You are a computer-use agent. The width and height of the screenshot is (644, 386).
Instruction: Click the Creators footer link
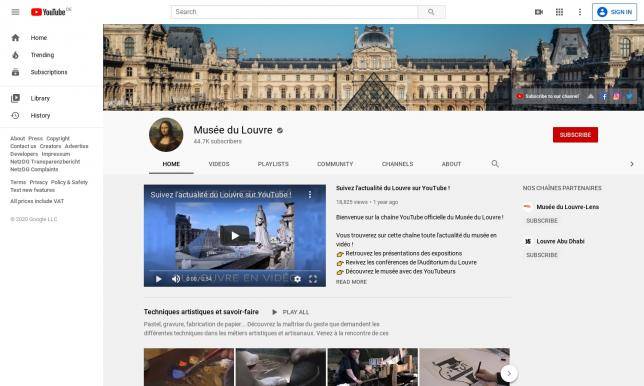pyautogui.click(x=51, y=146)
